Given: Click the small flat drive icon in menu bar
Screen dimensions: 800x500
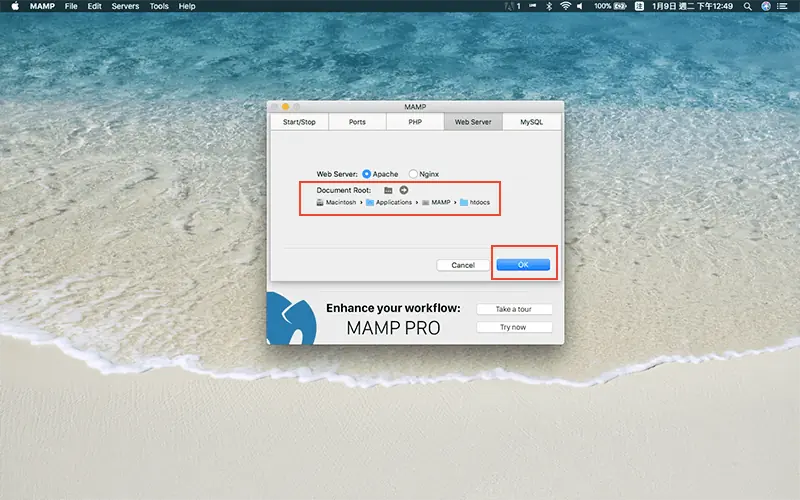Looking at the screenshot, I should point(533,6).
